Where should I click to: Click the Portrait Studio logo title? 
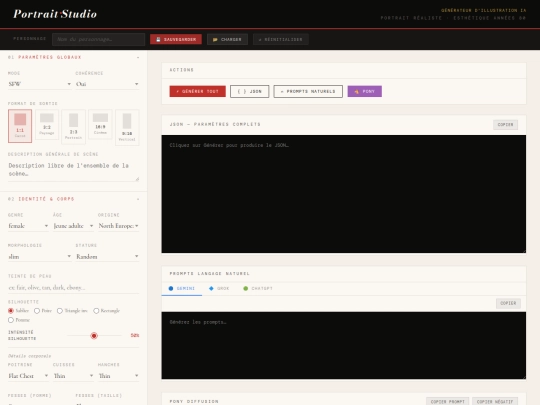(x=55, y=14)
